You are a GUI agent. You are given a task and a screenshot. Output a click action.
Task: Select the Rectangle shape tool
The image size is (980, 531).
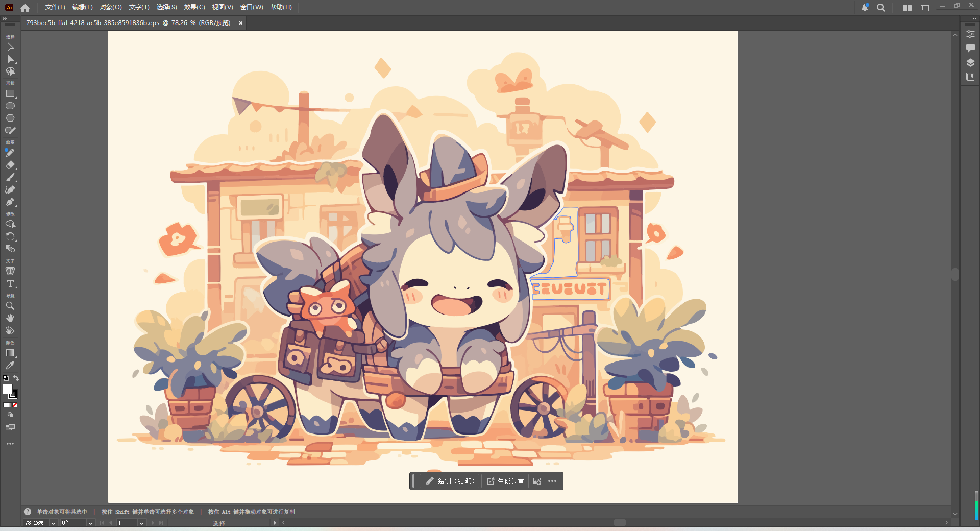(10, 94)
